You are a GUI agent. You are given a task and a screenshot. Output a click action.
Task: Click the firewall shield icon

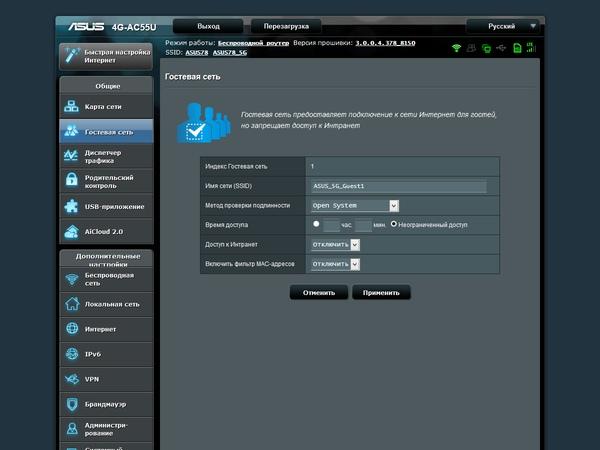tap(72, 404)
